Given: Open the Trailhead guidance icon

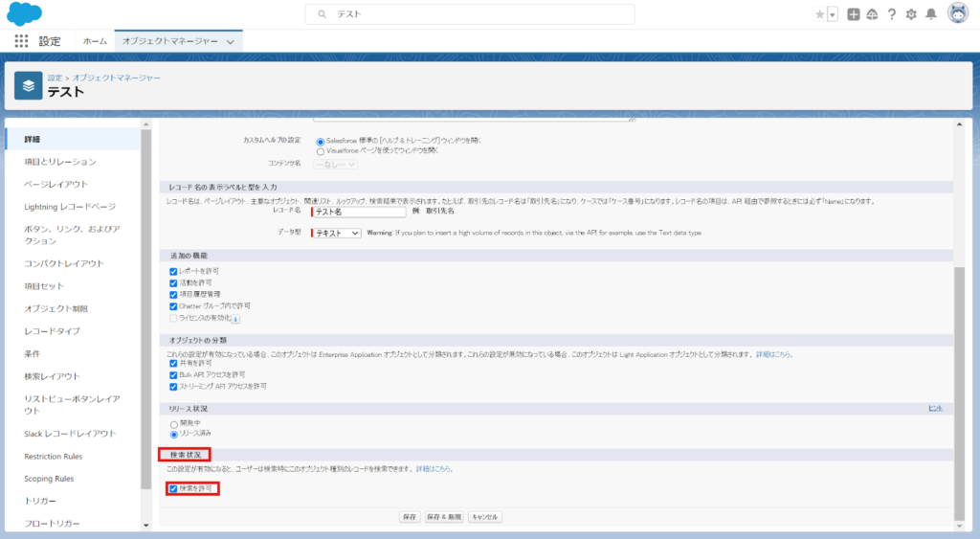Looking at the screenshot, I should coord(872,14).
